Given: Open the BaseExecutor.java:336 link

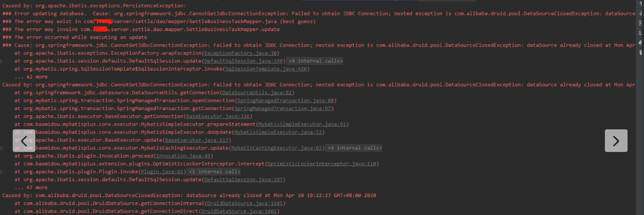Looking at the screenshot, I should tap(217, 117).
